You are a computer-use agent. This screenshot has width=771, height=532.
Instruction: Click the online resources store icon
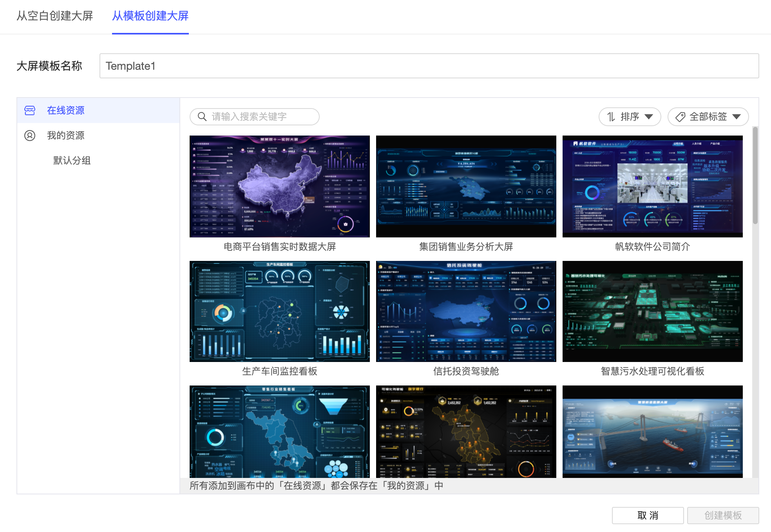click(x=30, y=110)
